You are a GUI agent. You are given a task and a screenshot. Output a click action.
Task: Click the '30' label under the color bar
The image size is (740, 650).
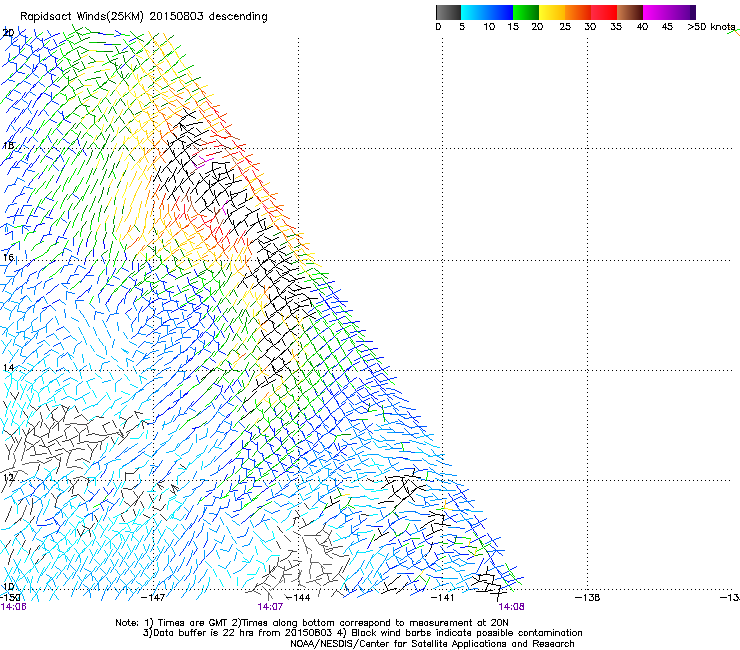click(590, 27)
